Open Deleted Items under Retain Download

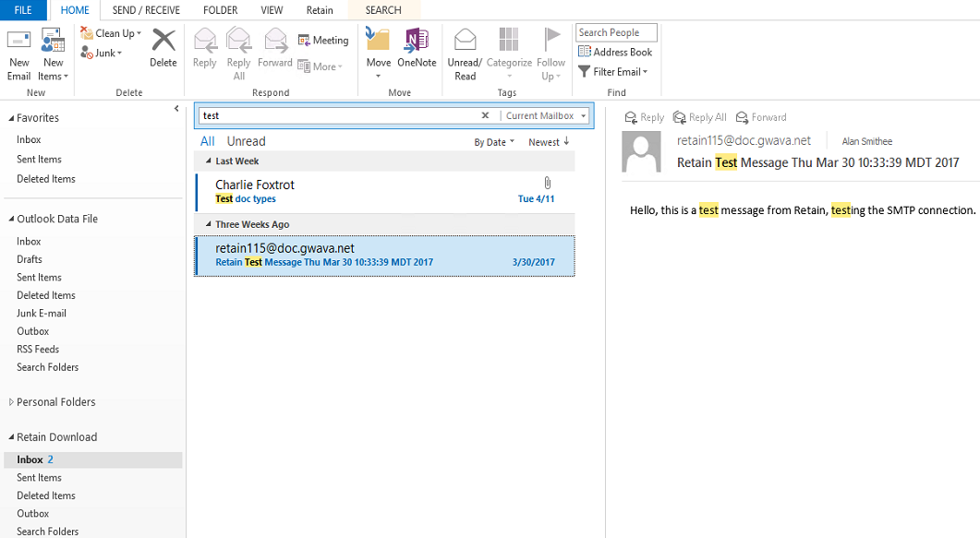pos(45,496)
